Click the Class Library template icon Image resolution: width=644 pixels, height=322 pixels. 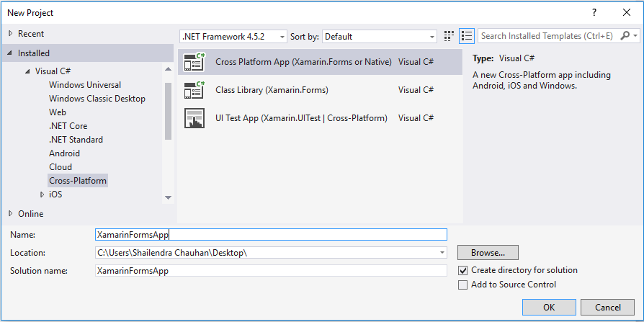click(x=194, y=90)
